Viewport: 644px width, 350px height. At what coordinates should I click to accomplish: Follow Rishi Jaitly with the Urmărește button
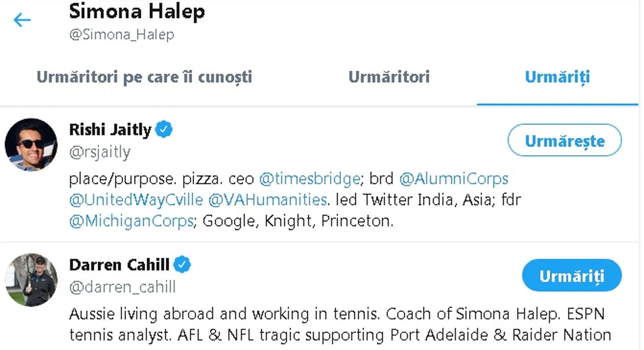[564, 141]
